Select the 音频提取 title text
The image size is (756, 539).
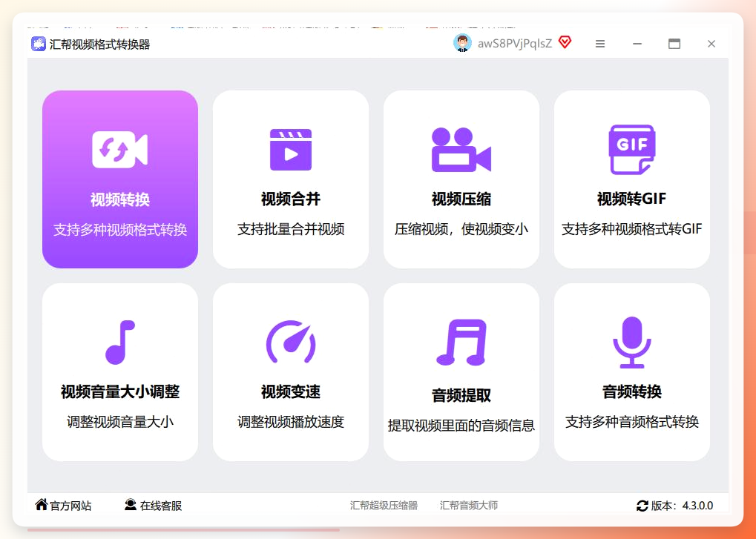coord(461,395)
